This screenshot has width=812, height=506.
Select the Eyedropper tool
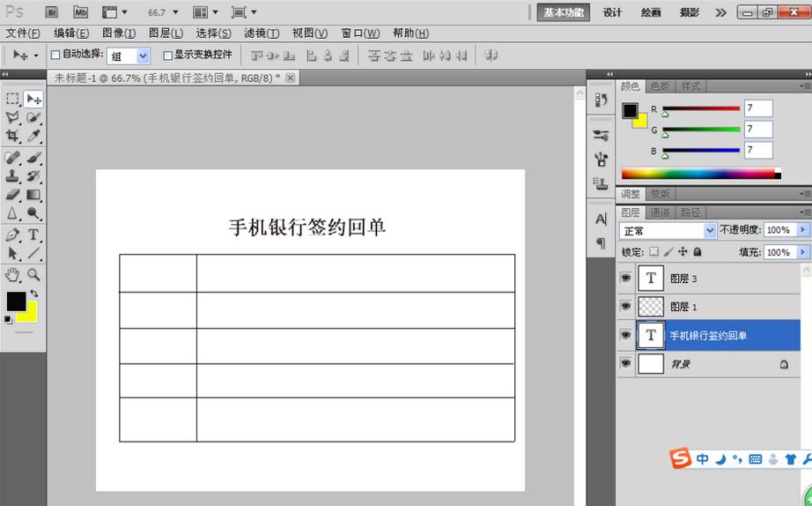click(33, 136)
